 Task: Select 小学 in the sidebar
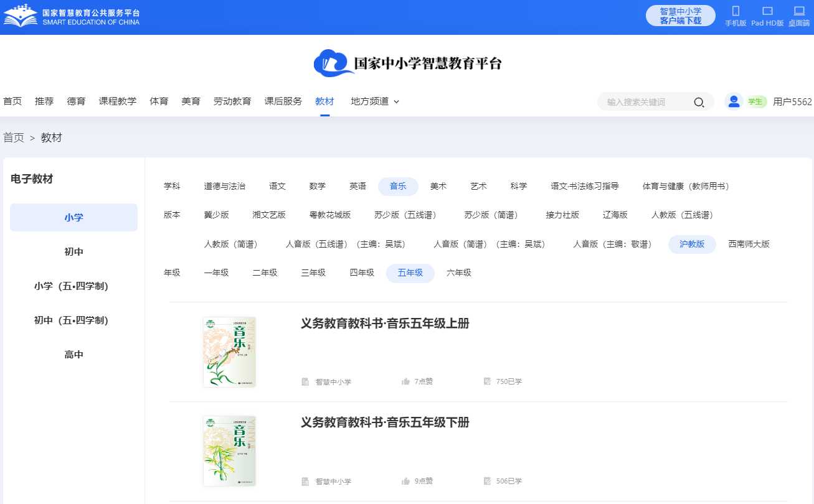coord(73,218)
